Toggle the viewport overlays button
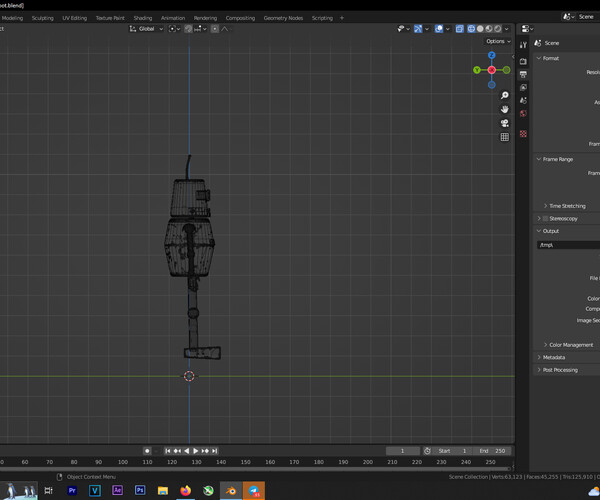600x500 pixels. coord(440,29)
